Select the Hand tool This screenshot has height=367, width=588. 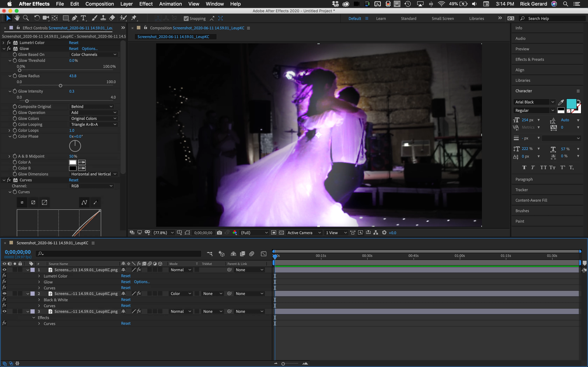coord(17,18)
